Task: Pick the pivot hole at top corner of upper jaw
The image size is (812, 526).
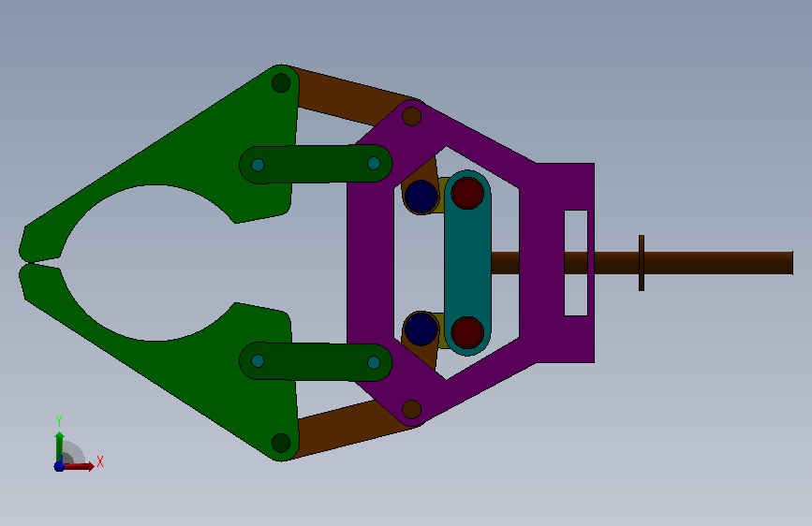Action: pos(281,83)
